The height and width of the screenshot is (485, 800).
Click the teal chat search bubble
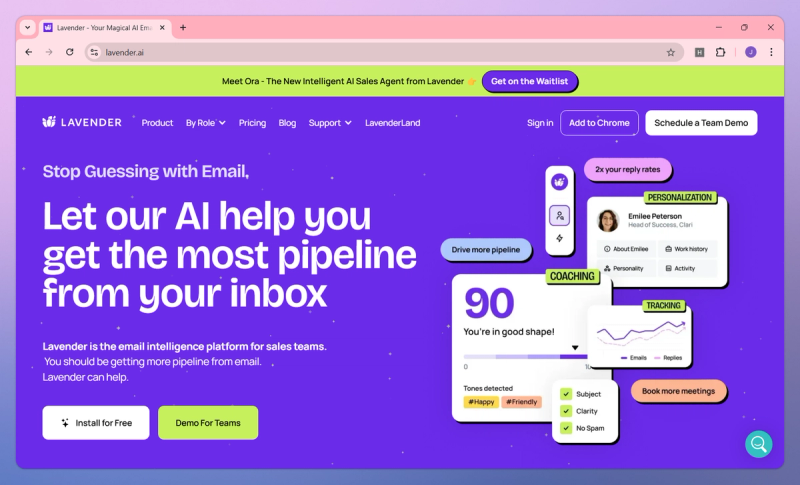(758, 444)
